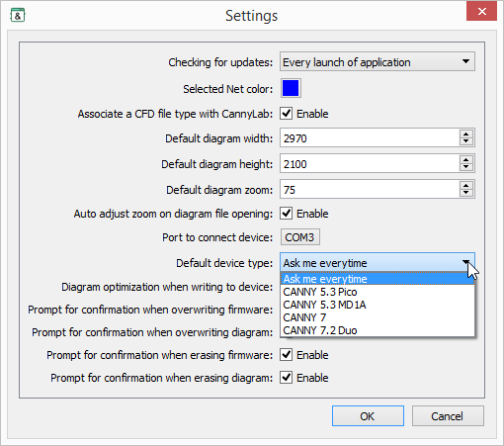The width and height of the screenshot is (504, 446).
Task: Select 'Ask me everytime' from the list
Action: 378,279
